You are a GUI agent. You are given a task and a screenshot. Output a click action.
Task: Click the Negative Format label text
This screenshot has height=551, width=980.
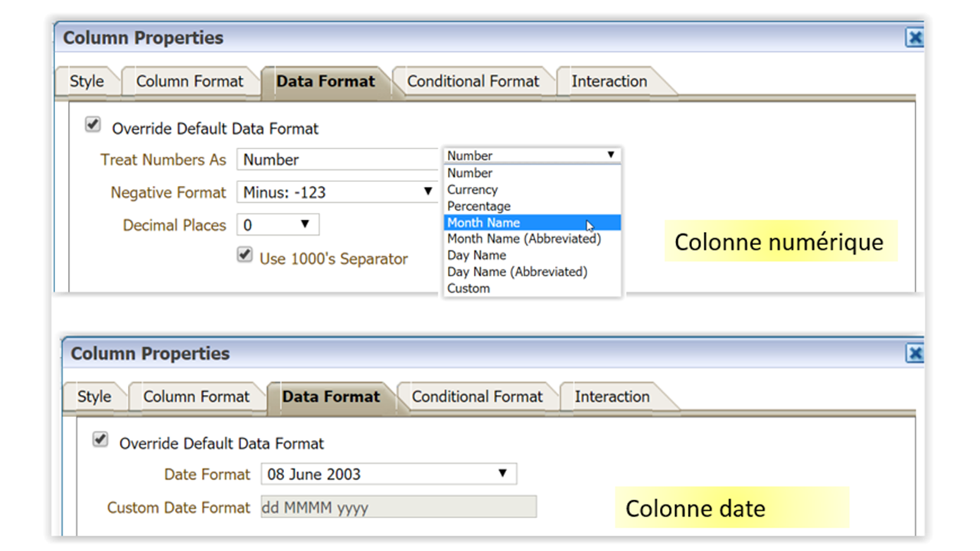(168, 193)
